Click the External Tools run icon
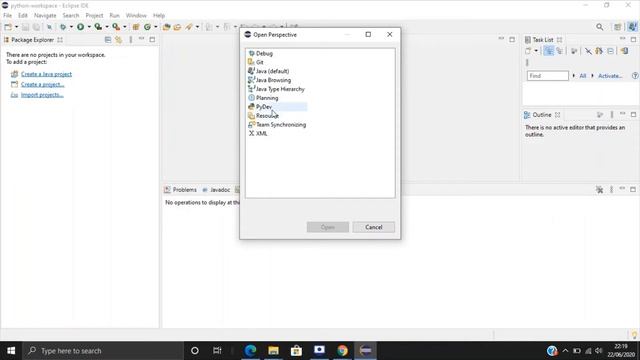The width and height of the screenshot is (640, 360). click(x=116, y=27)
